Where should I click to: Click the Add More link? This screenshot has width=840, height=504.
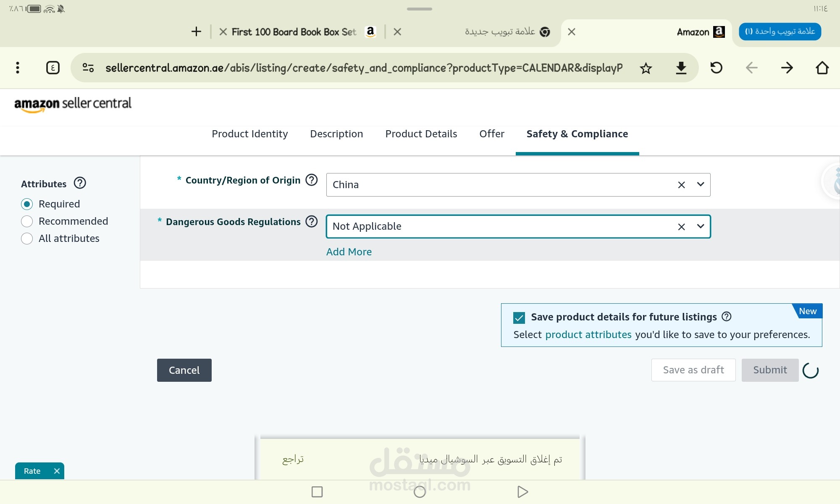point(349,252)
